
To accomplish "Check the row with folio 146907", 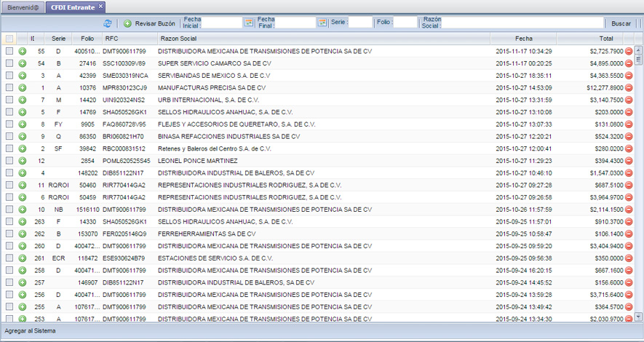I will coord(9,282).
